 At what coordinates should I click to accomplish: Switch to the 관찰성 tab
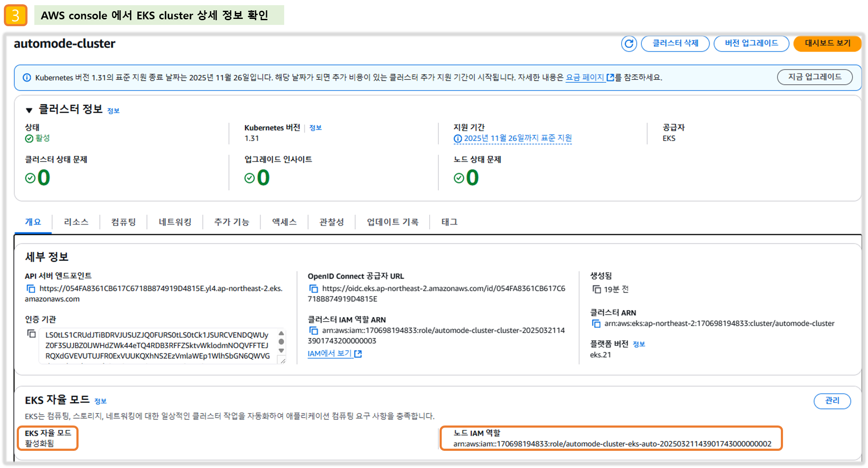[331, 222]
